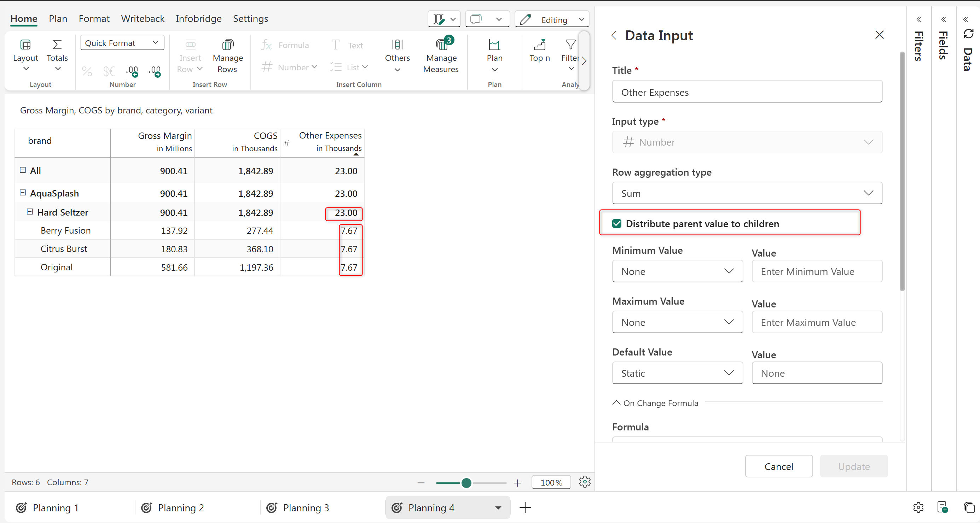Expand Default Value Static dropdown
The width and height of the screenshot is (980, 523).
[677, 373]
